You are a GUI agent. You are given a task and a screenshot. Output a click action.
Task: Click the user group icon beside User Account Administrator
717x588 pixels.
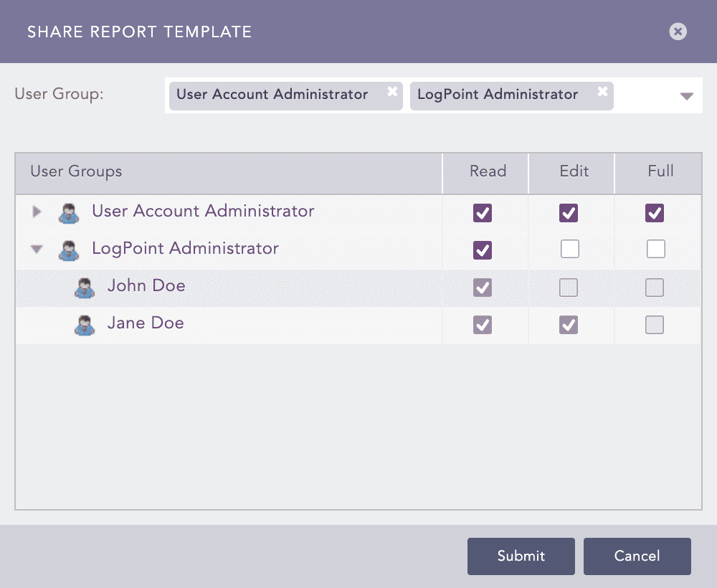point(69,212)
